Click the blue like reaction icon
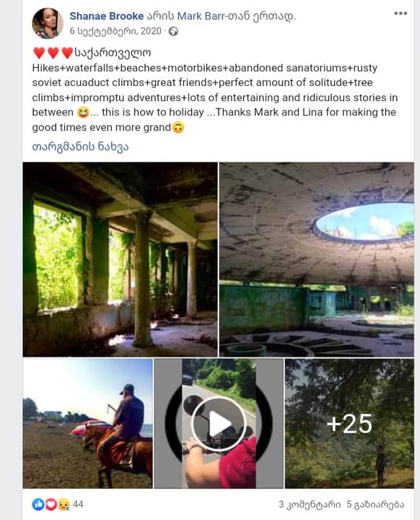The height and width of the screenshot is (520, 420). tap(38, 504)
